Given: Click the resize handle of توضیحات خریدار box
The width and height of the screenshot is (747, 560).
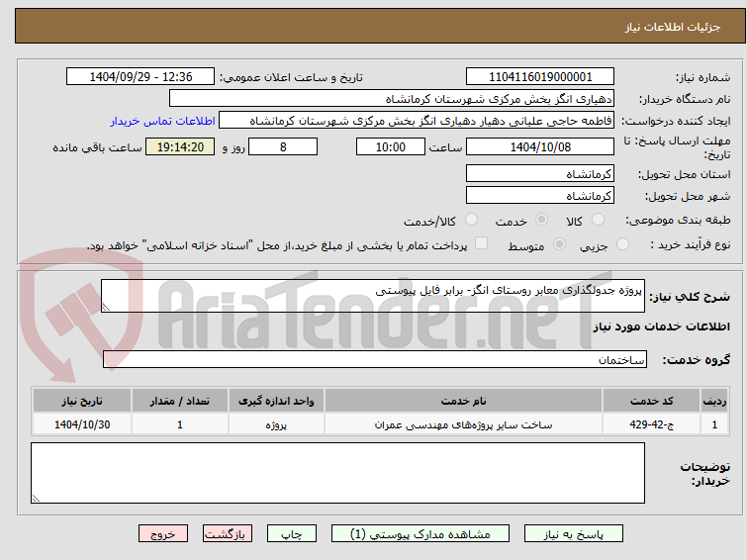Looking at the screenshot, I should point(36,499).
